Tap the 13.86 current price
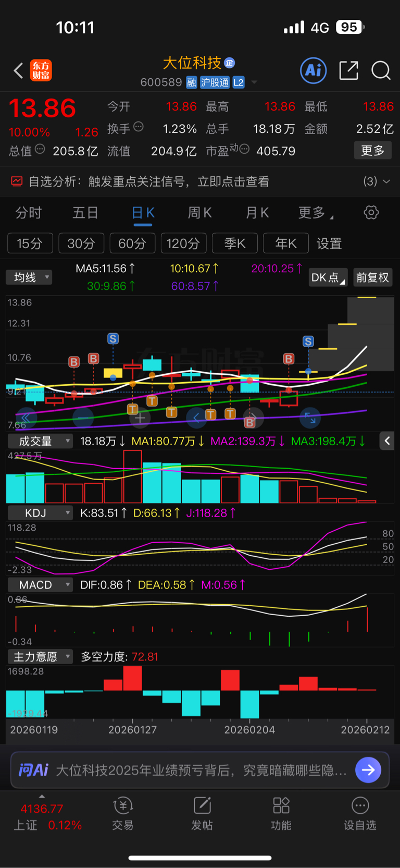This screenshot has height=868, width=400. (x=42, y=108)
